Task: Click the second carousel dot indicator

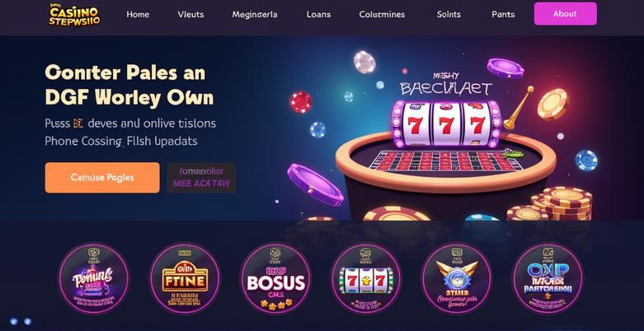Action: click(27, 321)
